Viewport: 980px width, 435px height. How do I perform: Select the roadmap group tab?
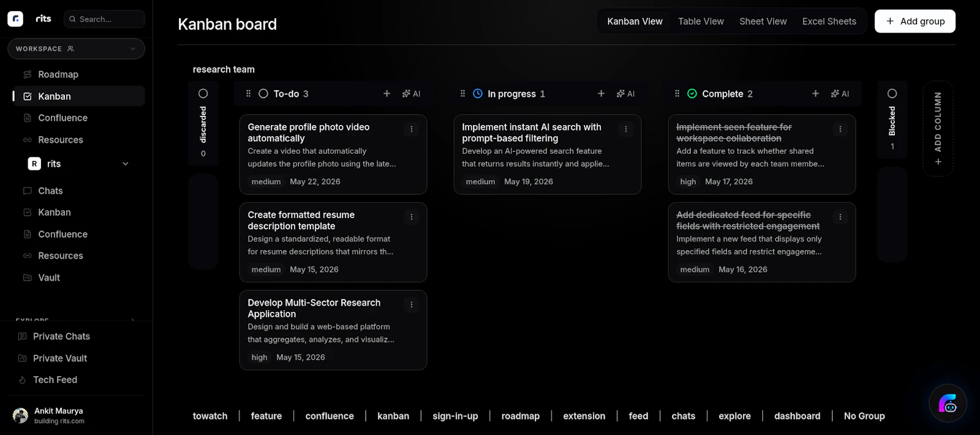[x=521, y=416]
